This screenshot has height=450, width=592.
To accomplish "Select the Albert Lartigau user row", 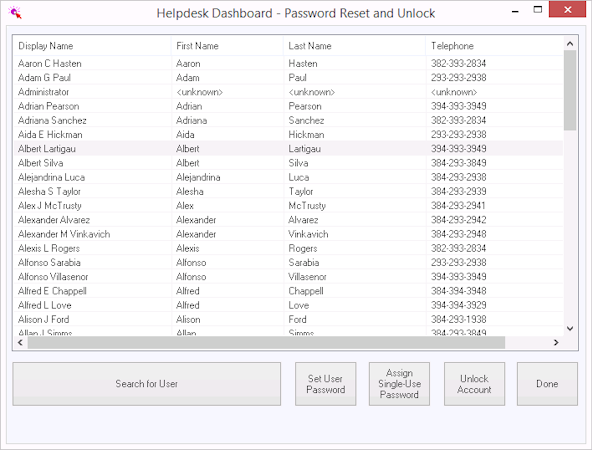I will tap(288, 149).
